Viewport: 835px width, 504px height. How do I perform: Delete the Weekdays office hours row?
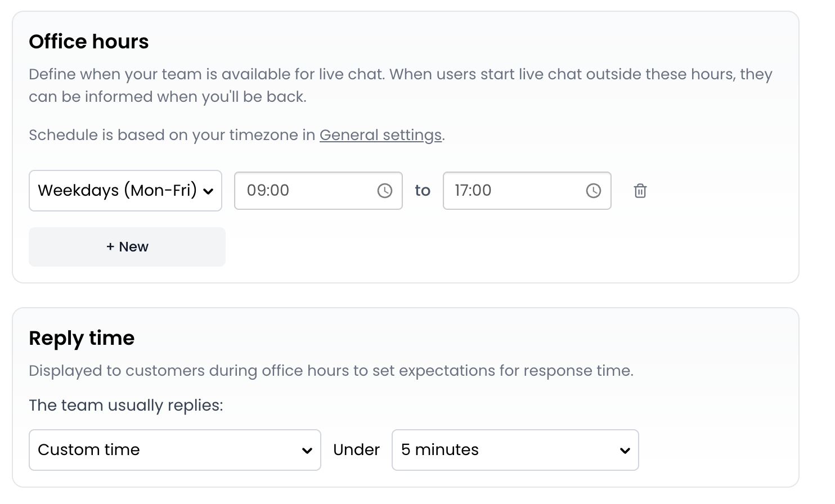pyautogui.click(x=640, y=191)
